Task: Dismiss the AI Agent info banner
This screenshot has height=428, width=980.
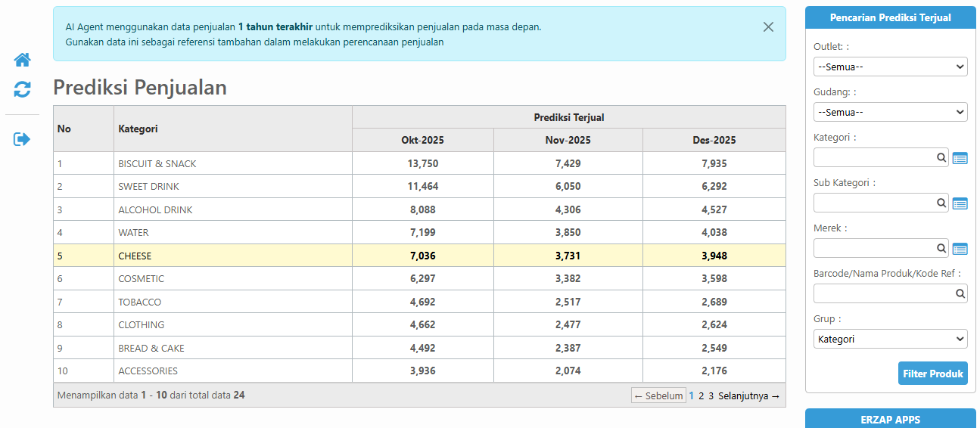Action: [768, 27]
